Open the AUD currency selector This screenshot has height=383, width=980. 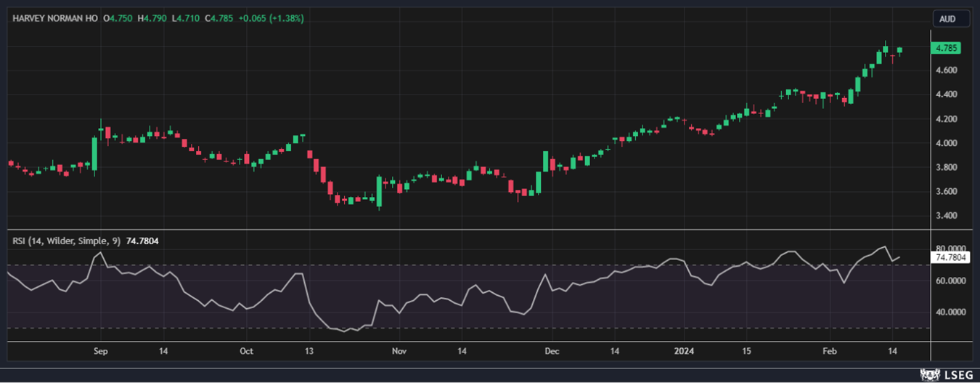pyautogui.click(x=951, y=19)
